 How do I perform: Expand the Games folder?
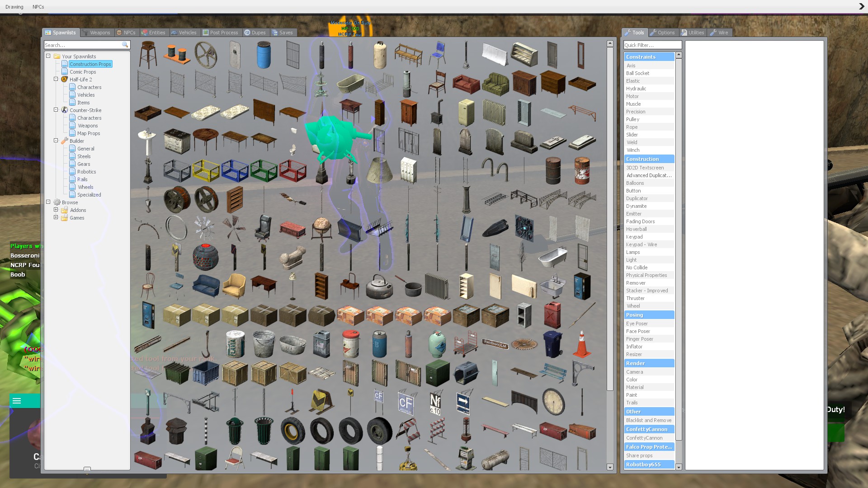[56, 217]
